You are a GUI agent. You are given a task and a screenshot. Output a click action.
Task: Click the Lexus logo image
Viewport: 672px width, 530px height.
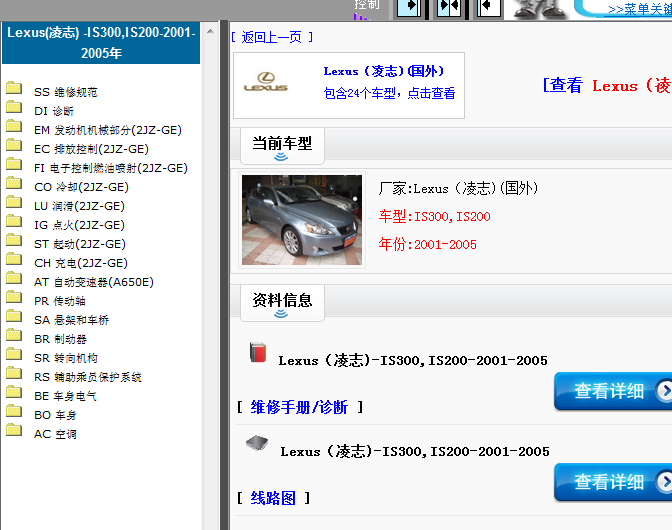(x=266, y=82)
